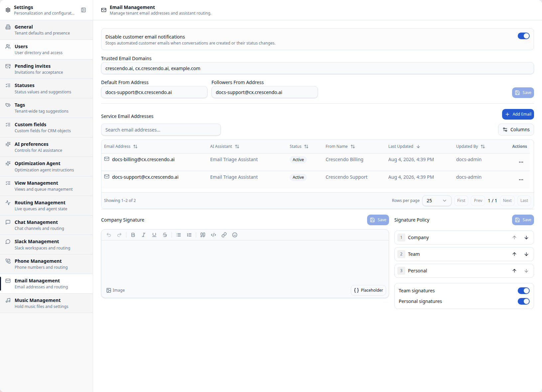This screenshot has height=392, width=542.
Task: Toggle underline formatting in signature editor
Action: (154, 235)
